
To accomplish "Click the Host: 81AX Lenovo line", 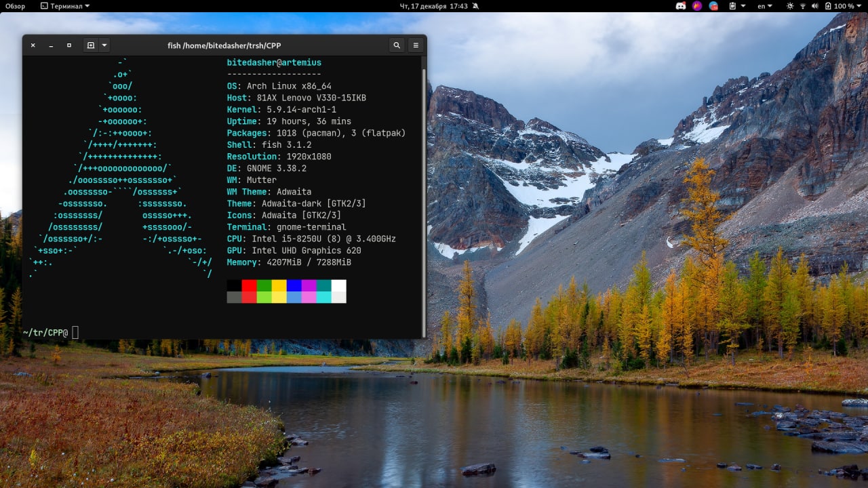I will [x=296, y=98].
